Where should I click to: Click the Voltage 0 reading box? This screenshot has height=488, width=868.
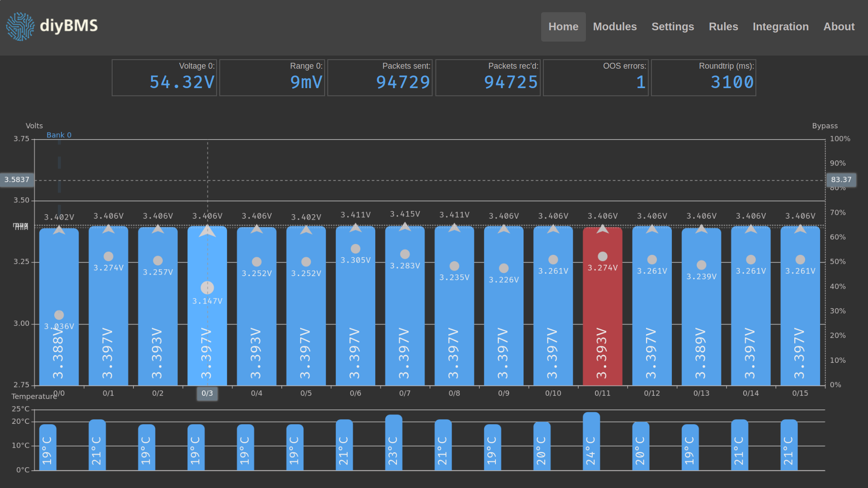(165, 78)
